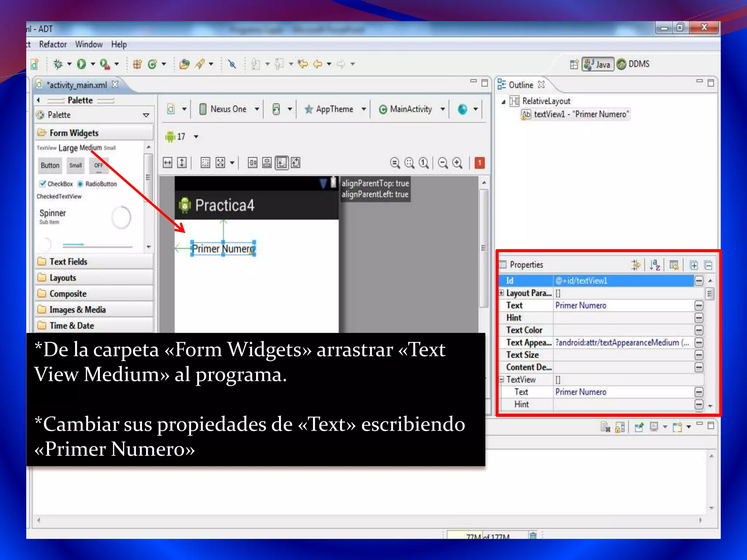Click the garbage collector trash icon
Viewport: 747px width, 560px height.
click(533, 535)
